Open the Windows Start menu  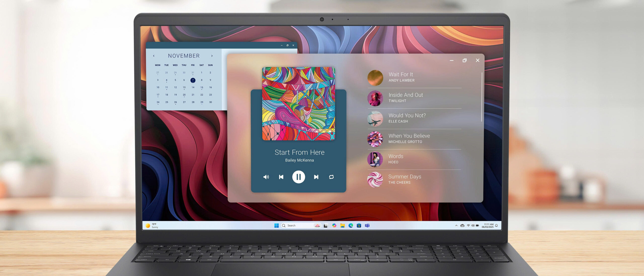pyautogui.click(x=276, y=225)
